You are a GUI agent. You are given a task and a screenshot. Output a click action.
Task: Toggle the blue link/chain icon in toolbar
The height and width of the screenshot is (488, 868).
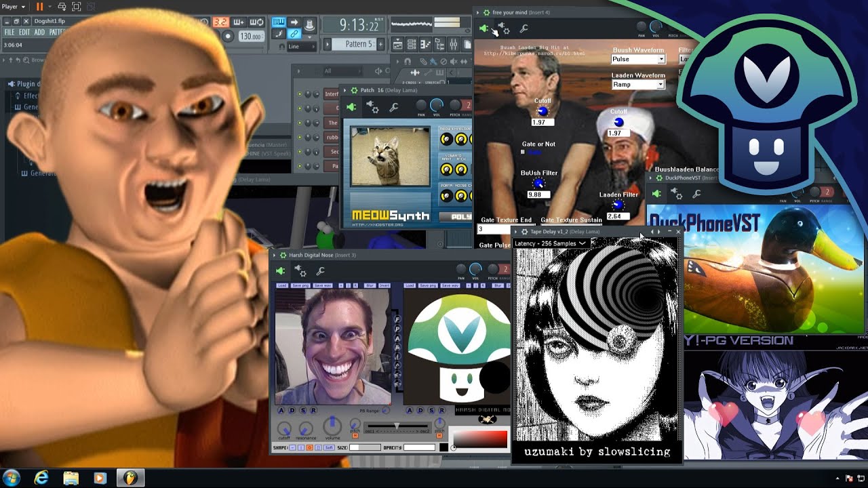(294, 34)
